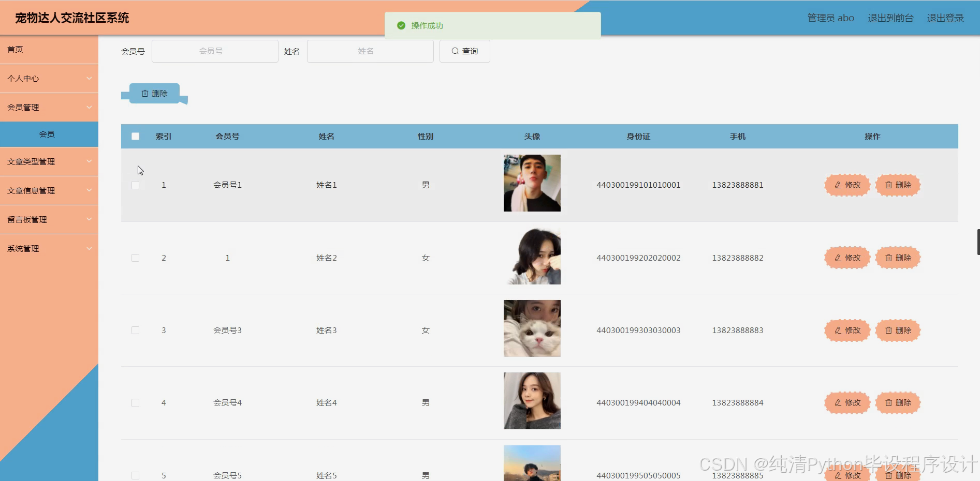
Task: Click 性别 column header
Action: pyautogui.click(x=426, y=137)
